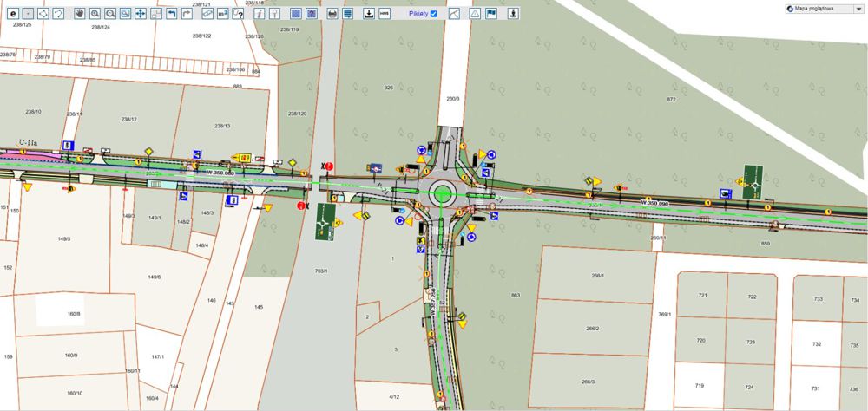
Task: Click the blue grid layer icon
Action: (x=296, y=14)
